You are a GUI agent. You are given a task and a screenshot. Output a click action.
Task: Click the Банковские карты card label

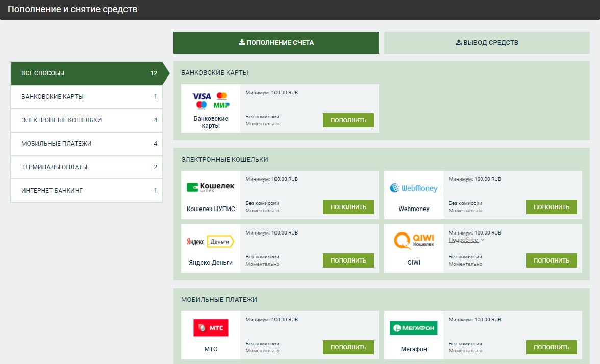pos(211,122)
